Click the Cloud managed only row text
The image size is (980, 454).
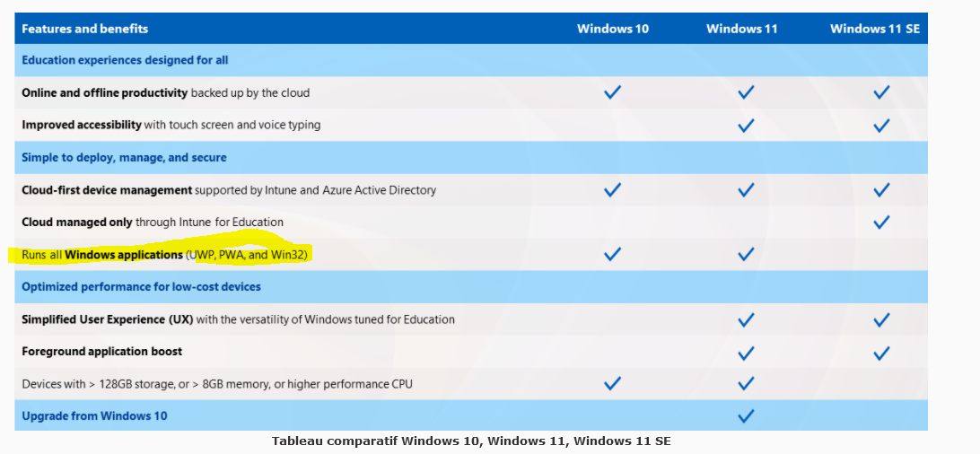pos(153,223)
